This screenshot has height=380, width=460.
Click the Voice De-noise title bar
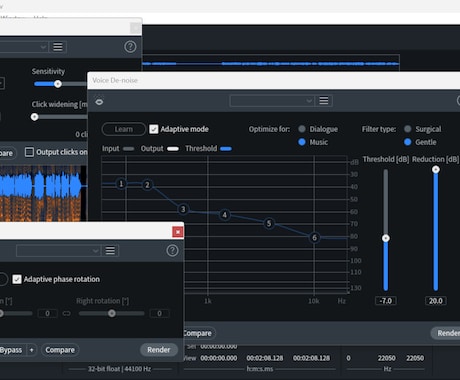273,80
